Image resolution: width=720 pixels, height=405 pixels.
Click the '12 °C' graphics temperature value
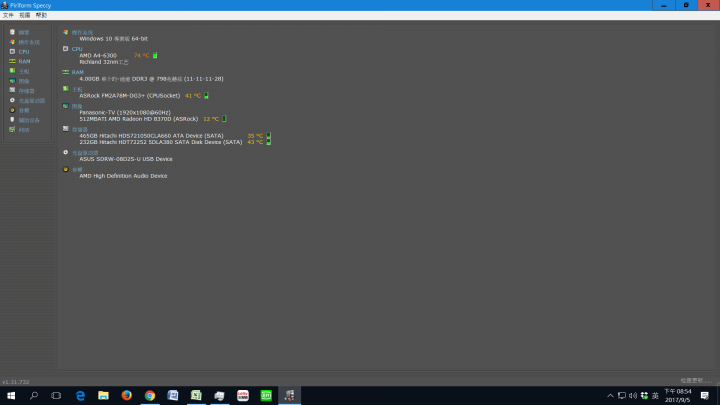coord(211,118)
